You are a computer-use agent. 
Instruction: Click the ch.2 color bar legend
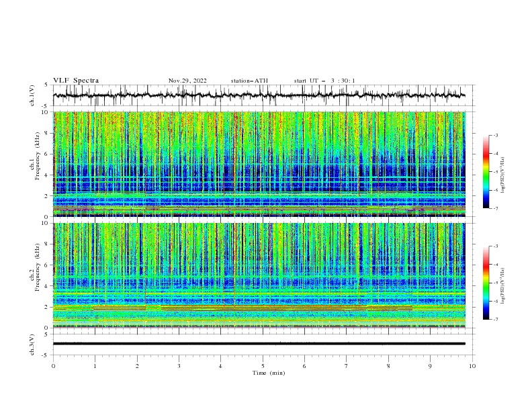(x=486, y=283)
